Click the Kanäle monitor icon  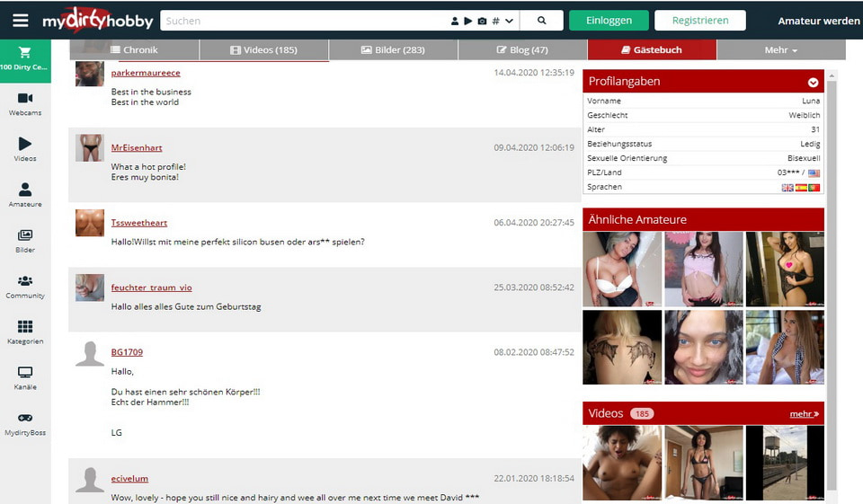point(25,373)
